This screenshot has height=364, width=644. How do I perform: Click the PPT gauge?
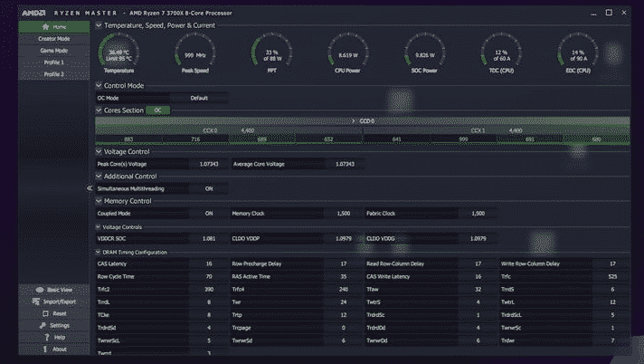tap(271, 54)
